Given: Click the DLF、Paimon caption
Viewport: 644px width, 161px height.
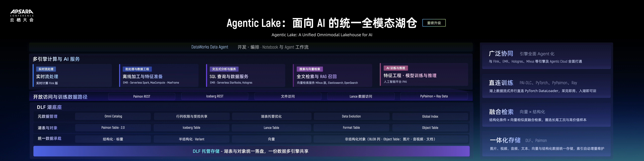Looking at the screenshot, I should 536,140.
